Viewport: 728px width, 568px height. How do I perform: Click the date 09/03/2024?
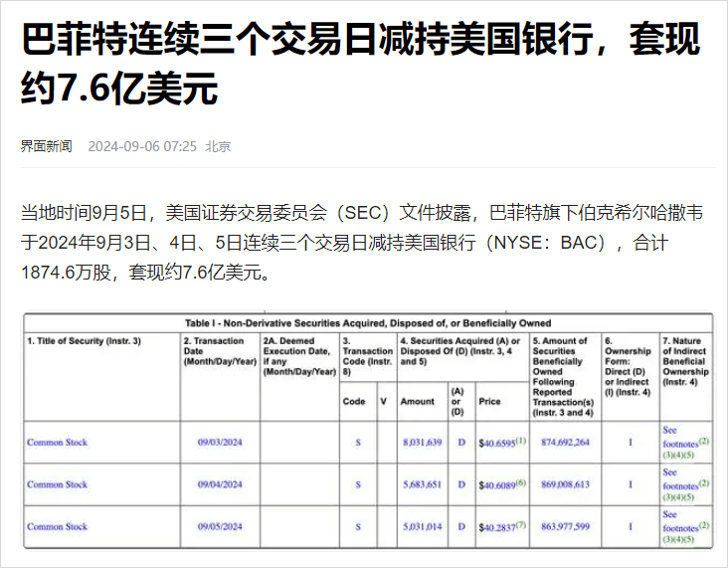click(x=220, y=442)
